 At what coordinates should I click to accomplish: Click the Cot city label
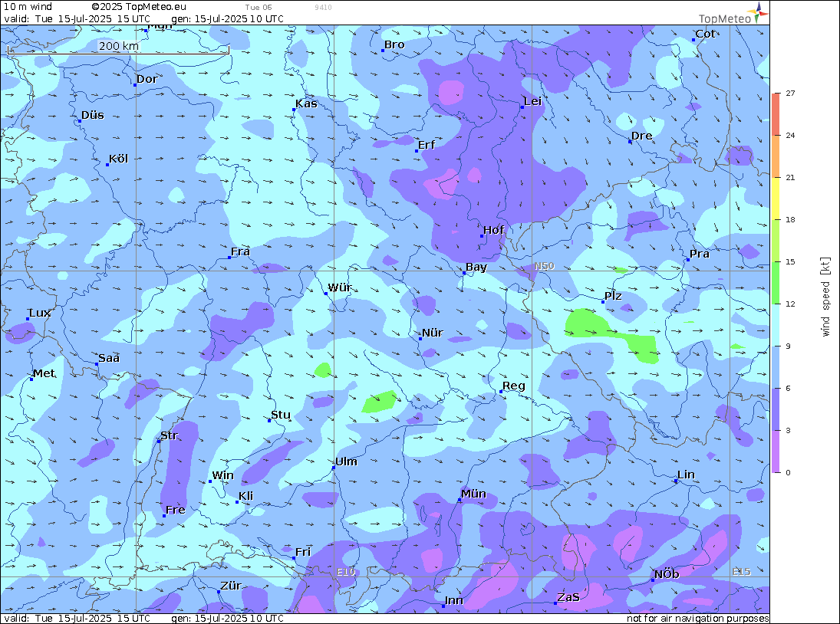tap(705, 34)
